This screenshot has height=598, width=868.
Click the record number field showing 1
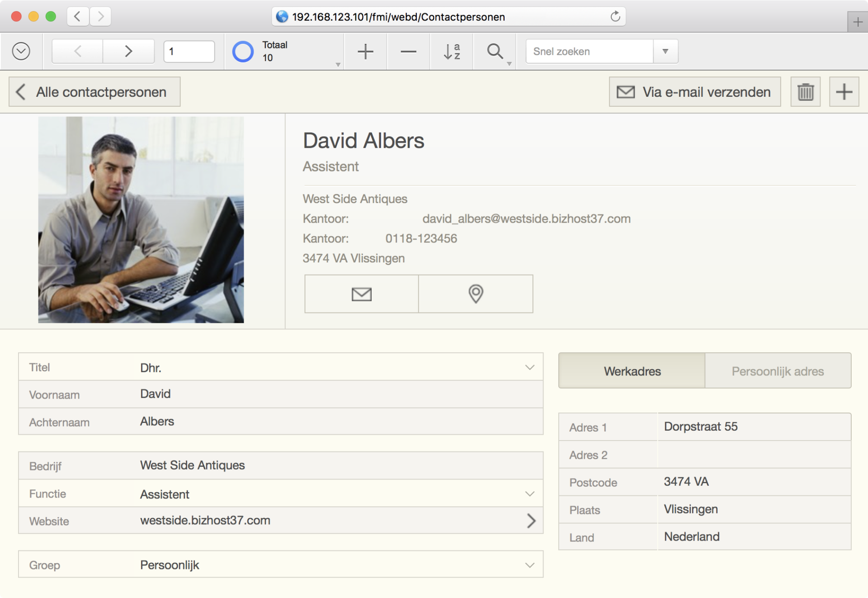tap(189, 51)
